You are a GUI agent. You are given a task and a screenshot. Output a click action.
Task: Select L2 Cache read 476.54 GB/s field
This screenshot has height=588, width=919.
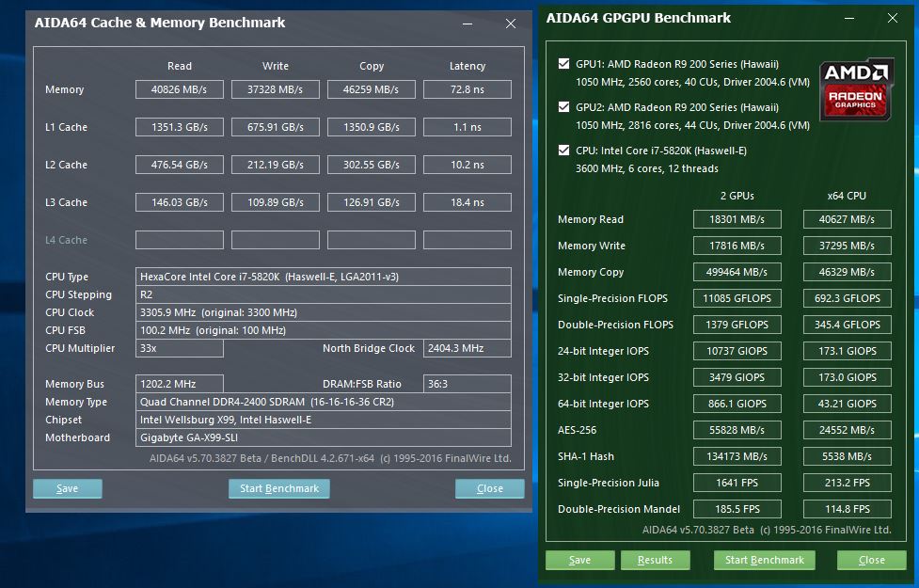coord(180,165)
